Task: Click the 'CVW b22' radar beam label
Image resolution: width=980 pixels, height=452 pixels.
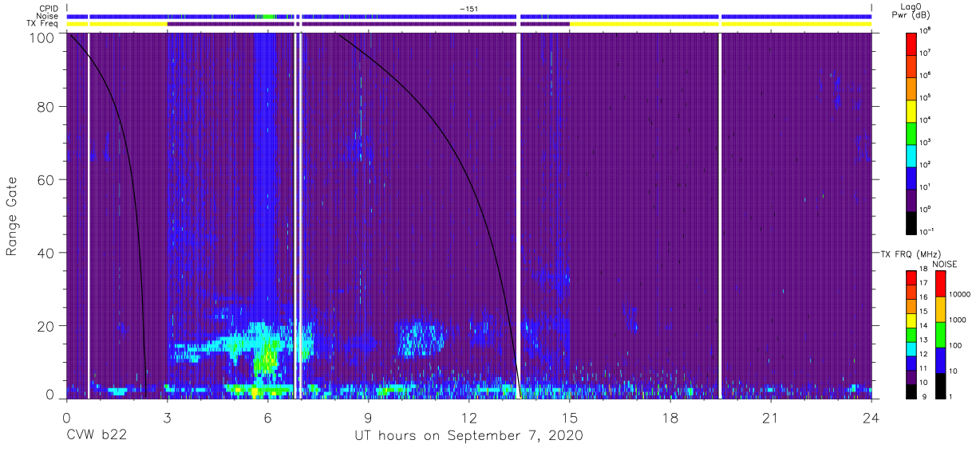Action: pyautogui.click(x=96, y=436)
